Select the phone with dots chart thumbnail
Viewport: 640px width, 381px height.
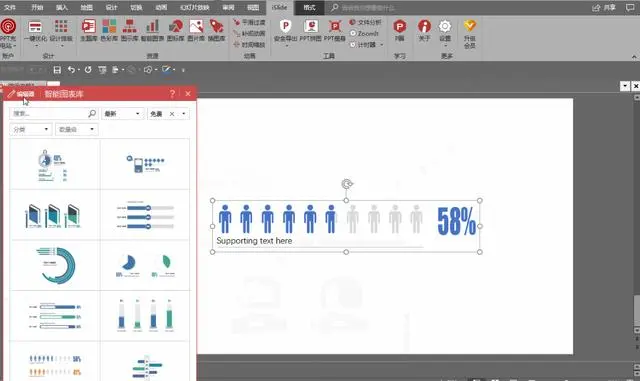[145, 164]
